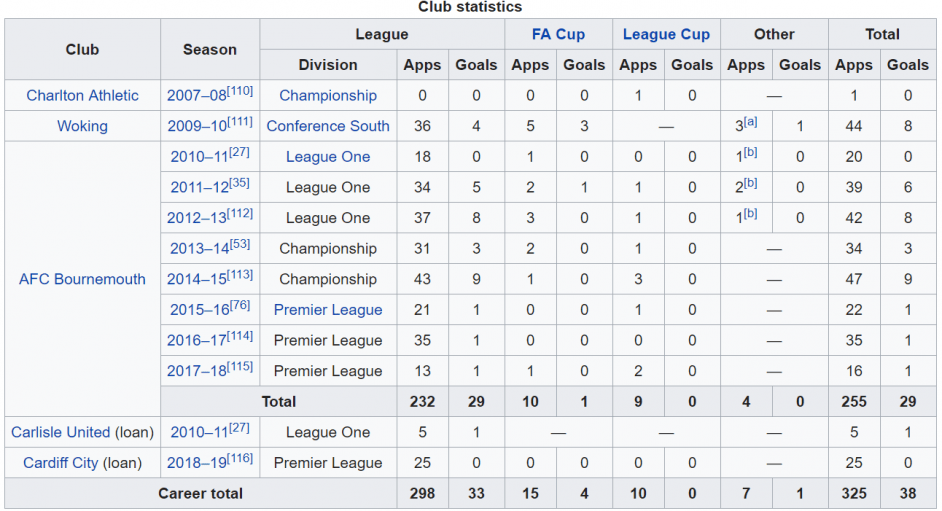Open the Woking club link
Image resolution: width=942 pixels, height=511 pixels.
82,126
